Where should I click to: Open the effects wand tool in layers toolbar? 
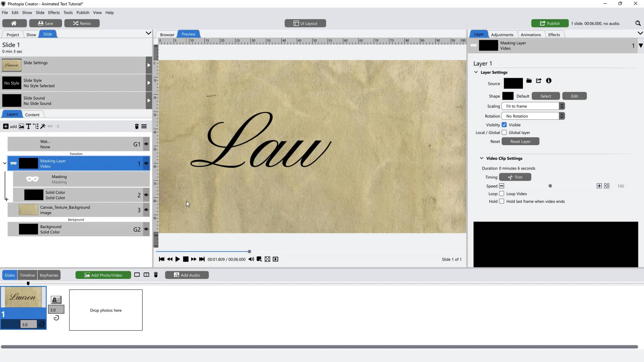point(43,126)
